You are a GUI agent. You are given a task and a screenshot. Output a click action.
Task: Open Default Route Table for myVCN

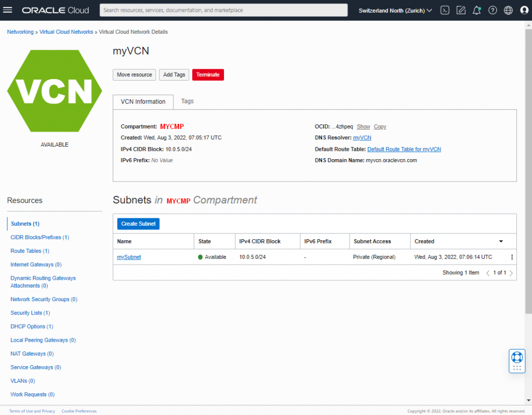click(x=404, y=149)
